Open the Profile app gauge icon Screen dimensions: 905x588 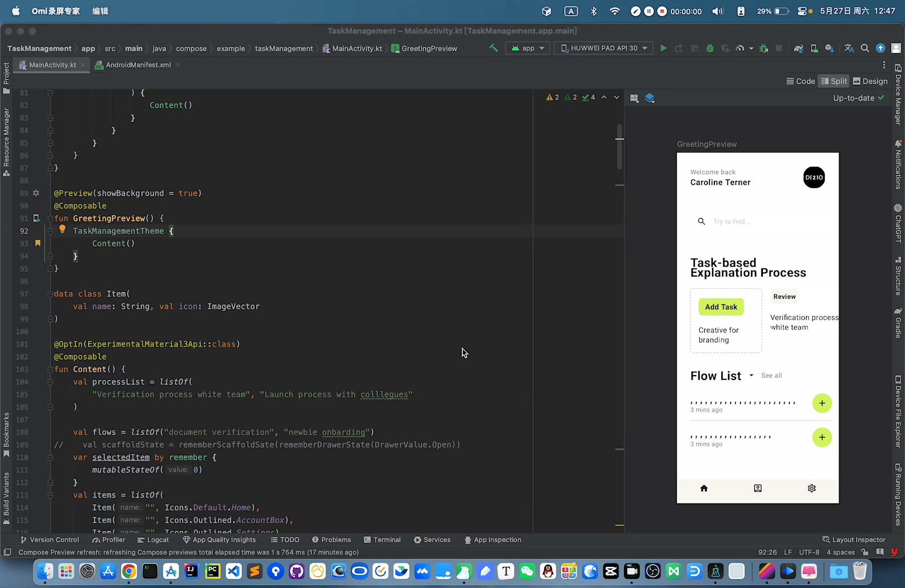pyautogui.click(x=739, y=48)
